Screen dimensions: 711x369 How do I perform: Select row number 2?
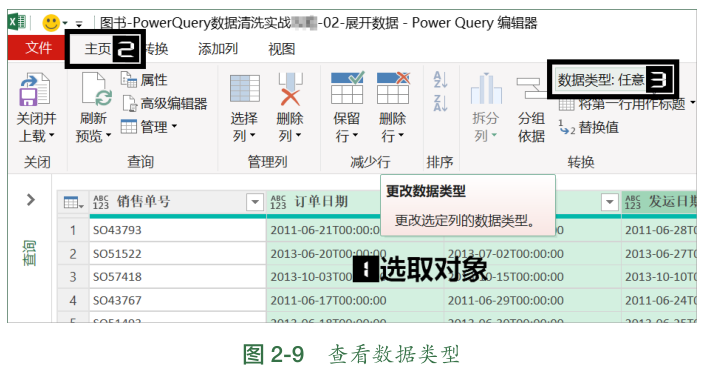(x=73, y=254)
